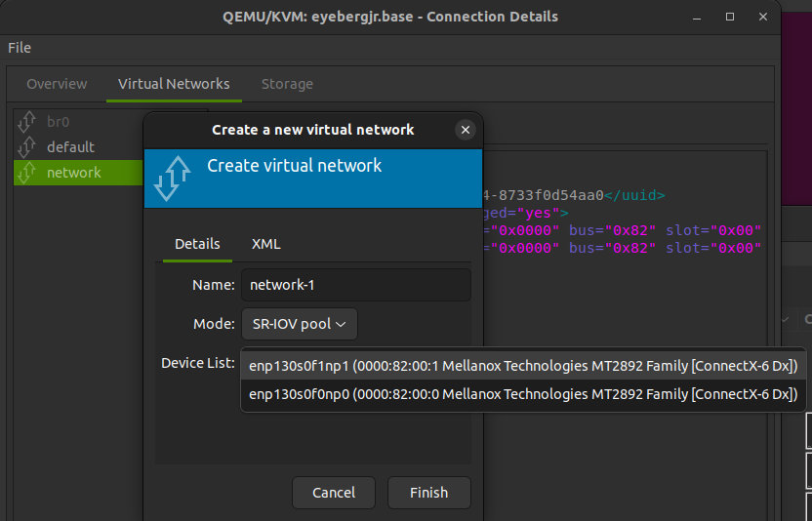This screenshot has width=812, height=521.
Task: Maximize the Connection Details window
Action: tap(730, 18)
